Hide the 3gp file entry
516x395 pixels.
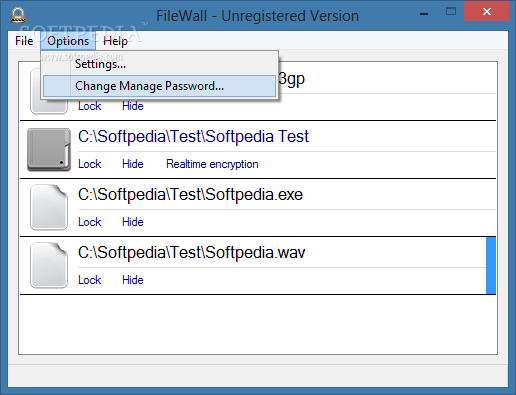click(133, 106)
